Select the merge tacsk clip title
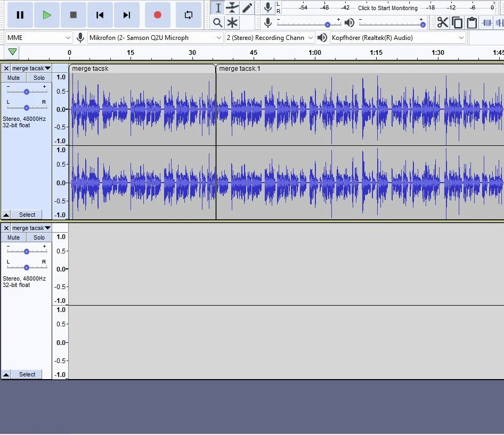This screenshot has height=435, width=504. 90,69
